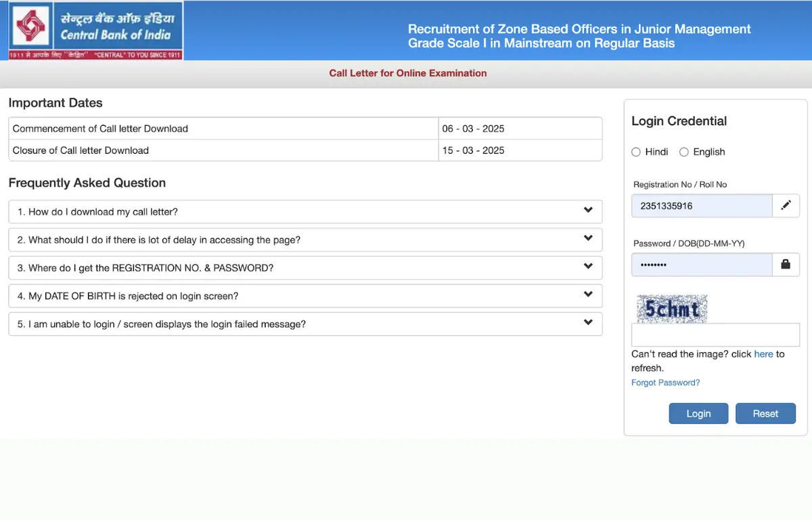This screenshot has width=812, height=520.
Task: Click the lock icon beside the password field
Action: click(x=786, y=265)
